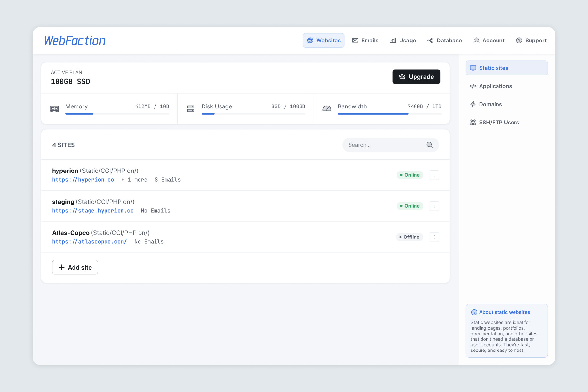This screenshot has height=392, width=588.
Task: Click the '8 Emails' text for hyperion
Action: coord(168,180)
